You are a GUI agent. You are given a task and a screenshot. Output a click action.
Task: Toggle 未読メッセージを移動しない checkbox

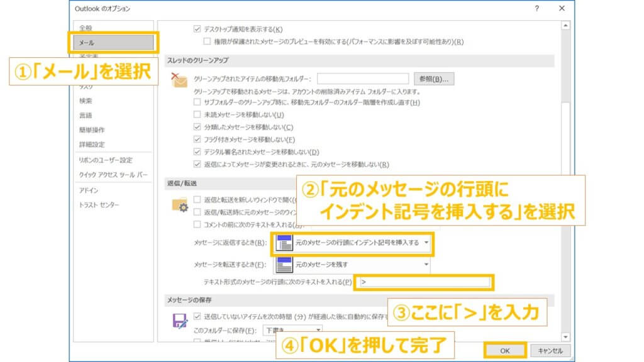coord(197,114)
